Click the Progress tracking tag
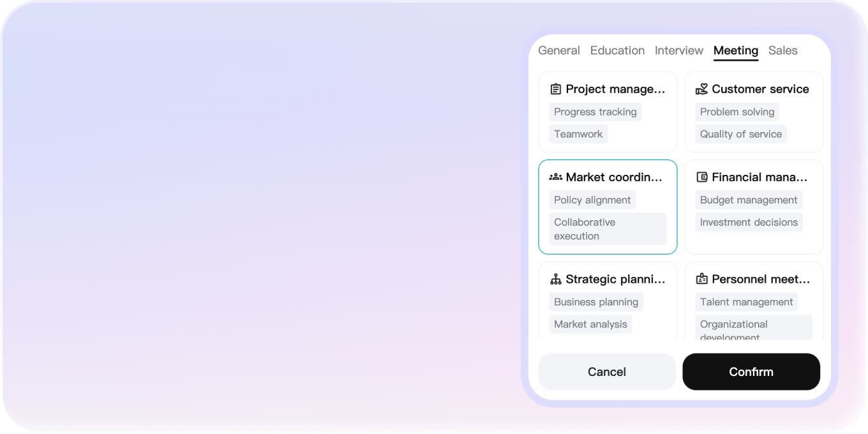Image resolution: width=868 pixels, height=434 pixels. [x=595, y=112]
